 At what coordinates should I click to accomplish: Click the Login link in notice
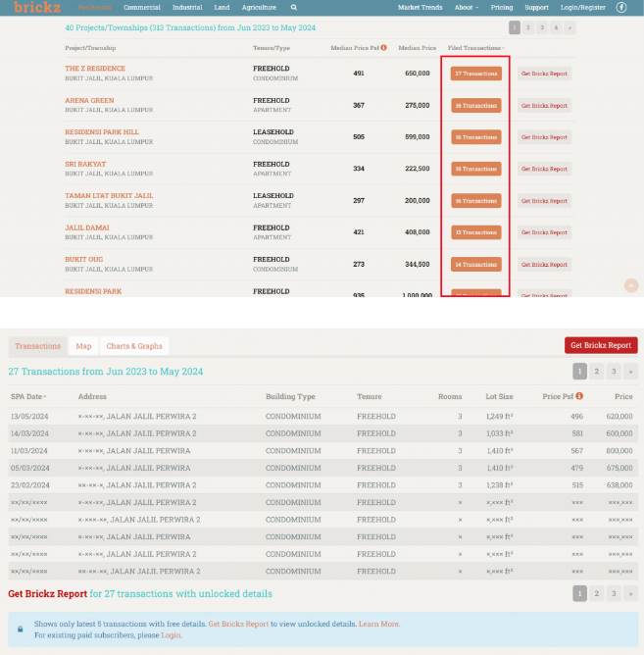pos(171,635)
